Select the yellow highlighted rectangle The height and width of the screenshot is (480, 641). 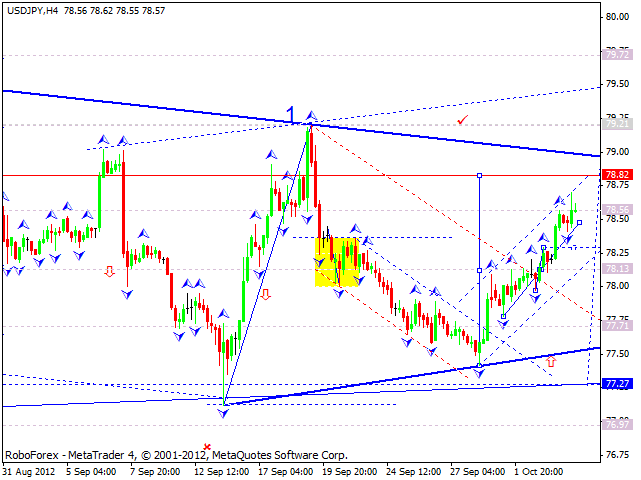tap(336, 262)
